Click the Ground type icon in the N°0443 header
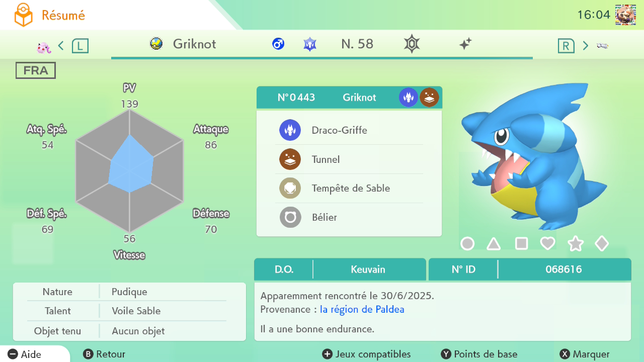Image resolution: width=644 pixels, height=362 pixels. tap(430, 97)
